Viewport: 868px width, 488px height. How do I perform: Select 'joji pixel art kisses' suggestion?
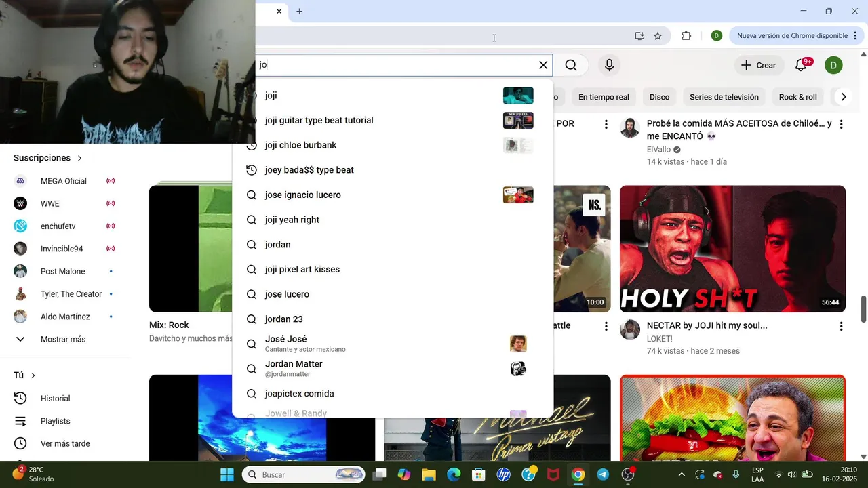[393, 269]
